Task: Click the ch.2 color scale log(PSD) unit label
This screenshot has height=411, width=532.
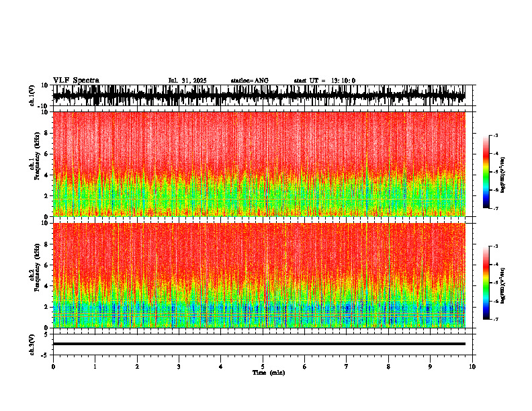Action: pyautogui.click(x=503, y=286)
